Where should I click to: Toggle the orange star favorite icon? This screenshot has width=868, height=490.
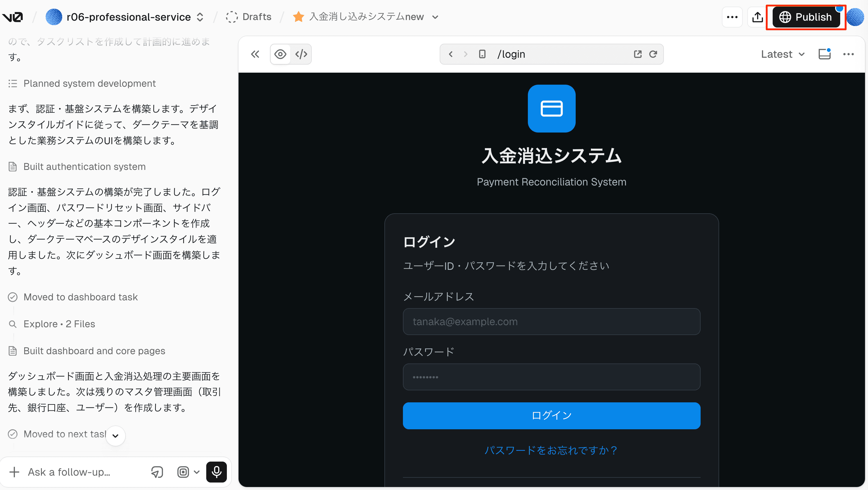click(x=298, y=17)
